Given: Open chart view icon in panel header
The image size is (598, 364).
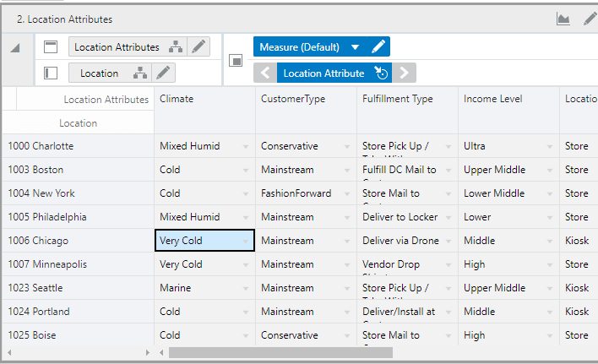Looking at the screenshot, I should 563,19.
